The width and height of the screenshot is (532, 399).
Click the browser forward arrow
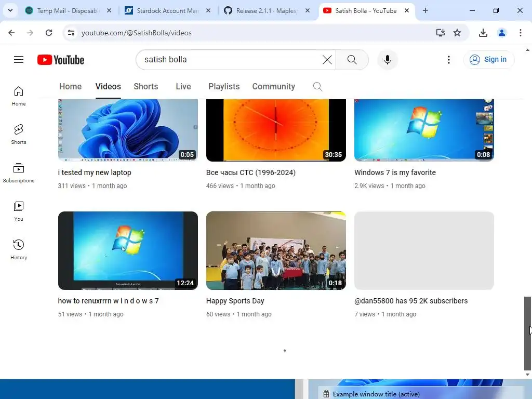tap(30, 33)
